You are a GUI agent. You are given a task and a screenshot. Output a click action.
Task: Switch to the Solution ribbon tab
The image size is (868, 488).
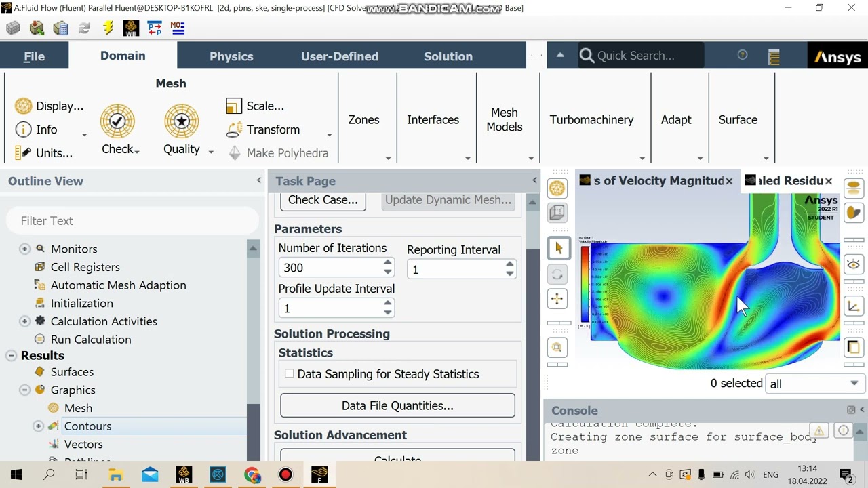[448, 56]
